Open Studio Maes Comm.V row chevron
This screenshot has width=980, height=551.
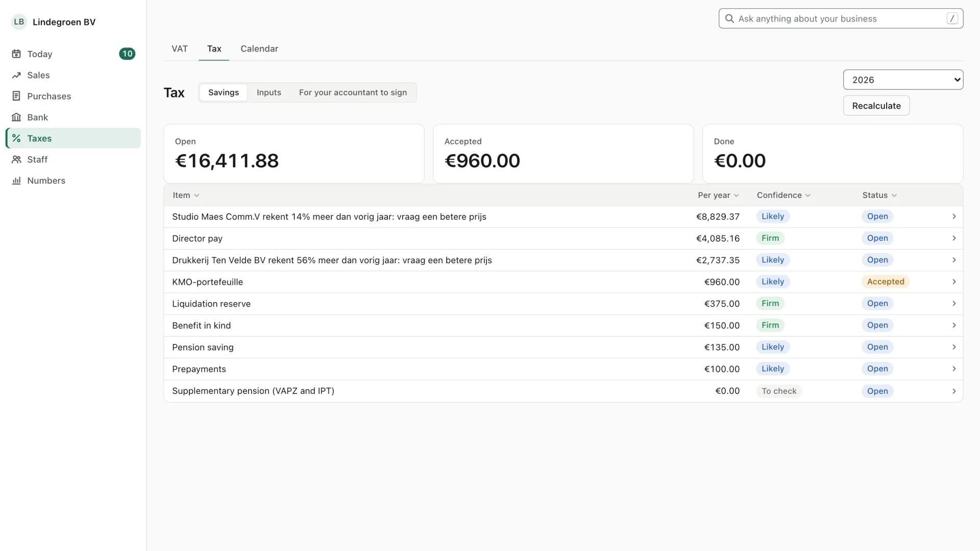(954, 216)
